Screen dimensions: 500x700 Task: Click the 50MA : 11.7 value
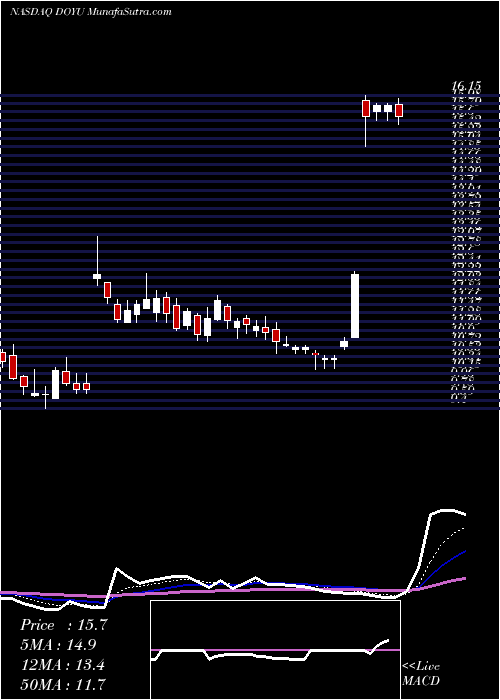pyautogui.click(x=63, y=684)
